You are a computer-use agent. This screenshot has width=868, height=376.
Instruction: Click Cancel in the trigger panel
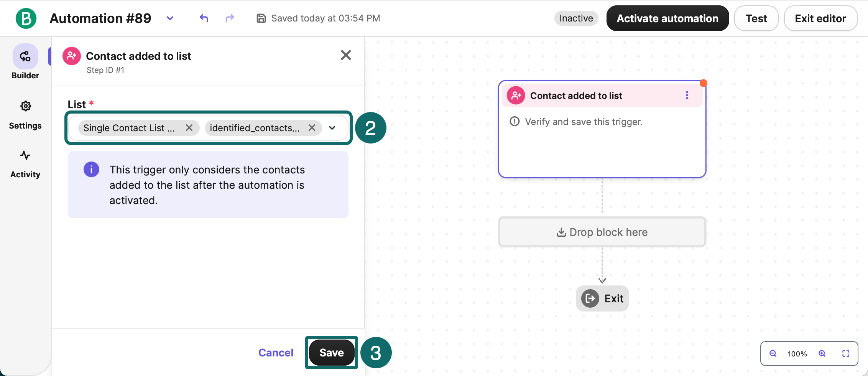[276, 352]
